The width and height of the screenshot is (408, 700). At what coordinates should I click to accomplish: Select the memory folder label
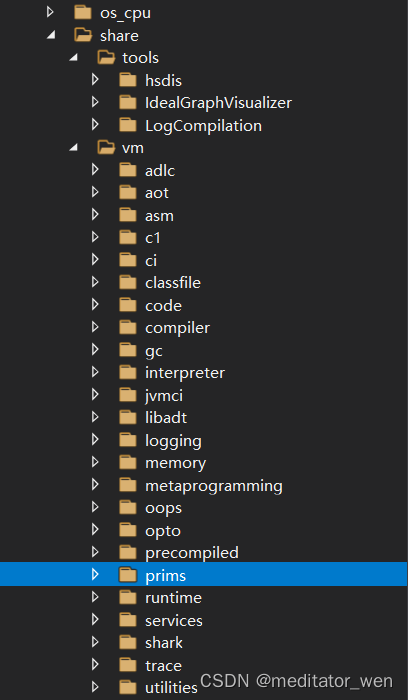(175, 463)
